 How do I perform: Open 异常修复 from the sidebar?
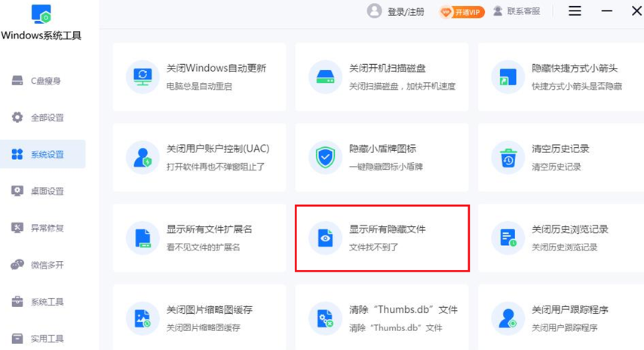(43, 228)
